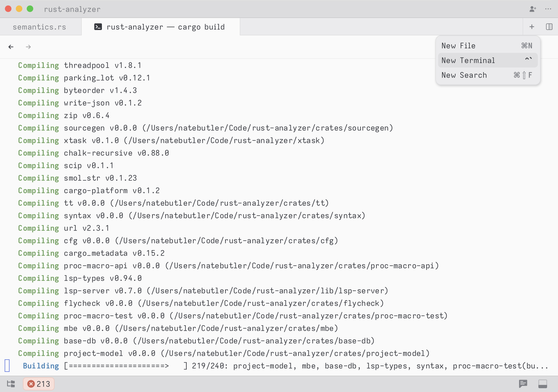Switch to the semantics.rs tab
The height and width of the screenshot is (392, 558).
click(40, 27)
